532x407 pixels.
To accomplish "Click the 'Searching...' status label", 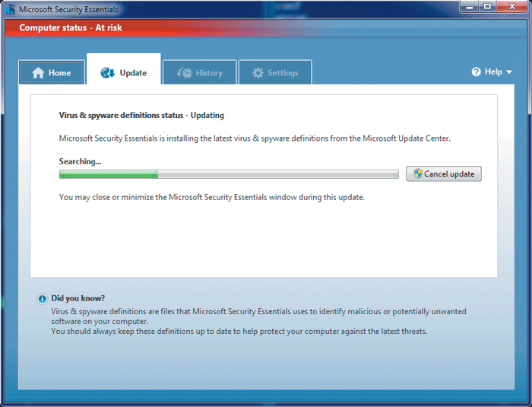I will [x=80, y=161].
